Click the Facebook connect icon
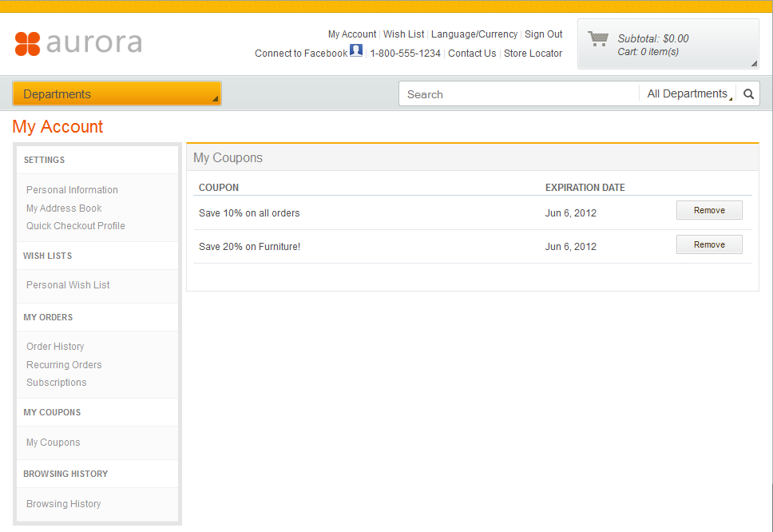The image size is (773, 532). [356, 51]
